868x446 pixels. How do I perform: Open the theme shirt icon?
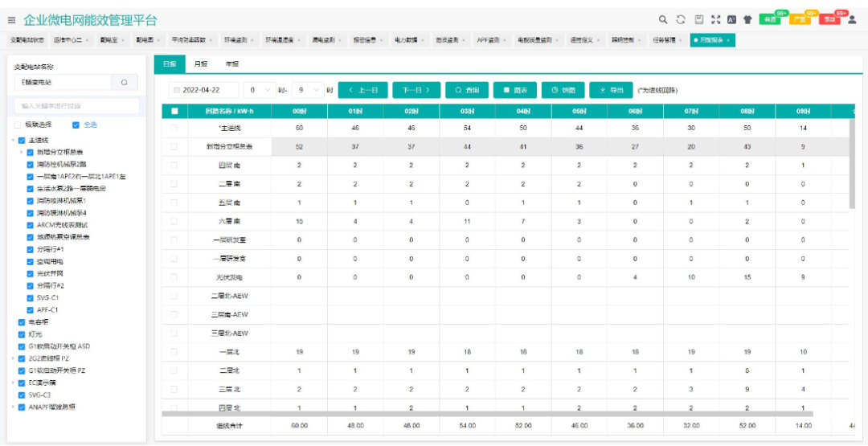(747, 20)
